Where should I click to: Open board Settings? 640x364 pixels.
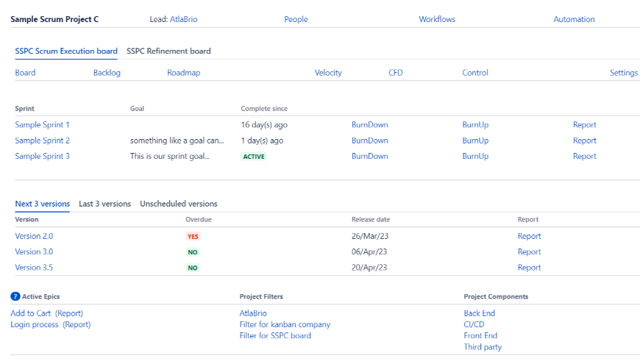point(624,73)
